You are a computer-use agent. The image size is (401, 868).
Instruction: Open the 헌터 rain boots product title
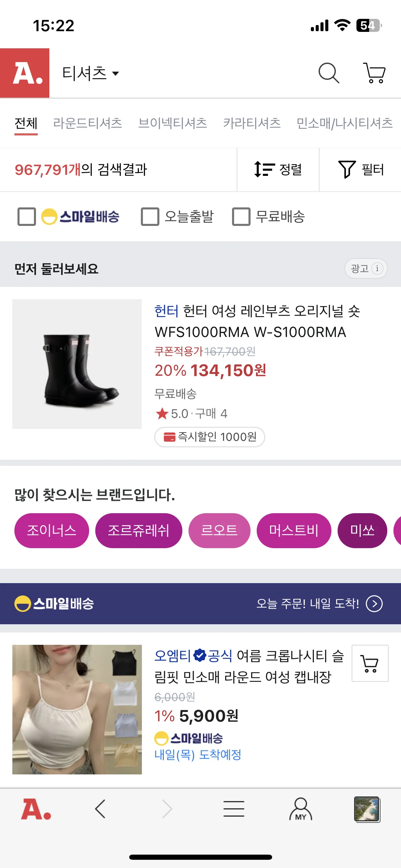[x=257, y=322]
